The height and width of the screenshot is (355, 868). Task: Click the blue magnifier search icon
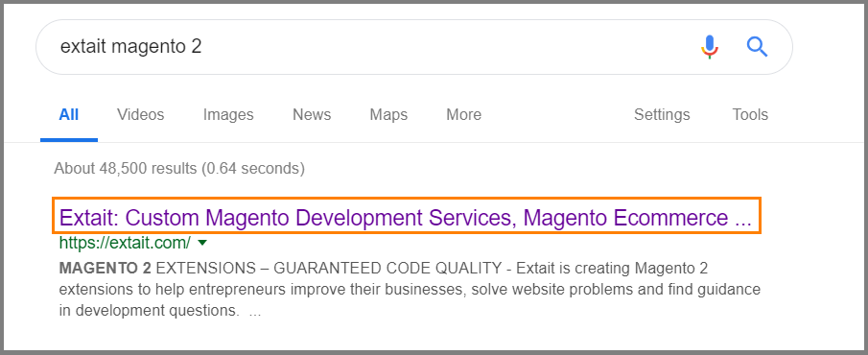coord(757,46)
